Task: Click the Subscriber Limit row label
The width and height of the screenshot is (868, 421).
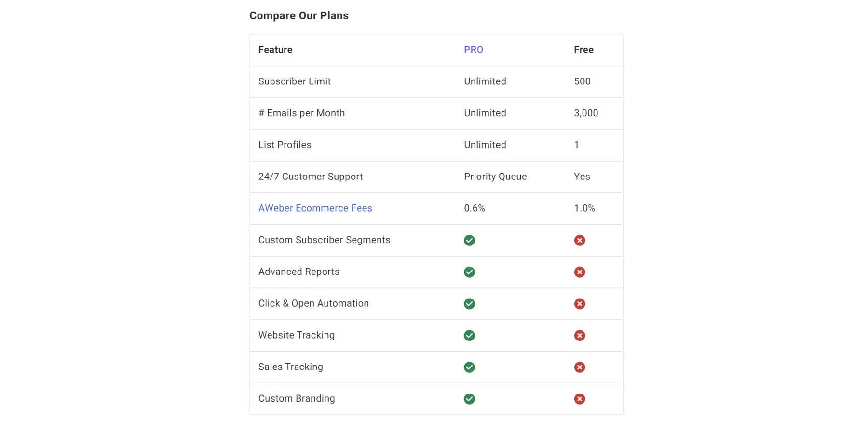Action: pos(294,81)
